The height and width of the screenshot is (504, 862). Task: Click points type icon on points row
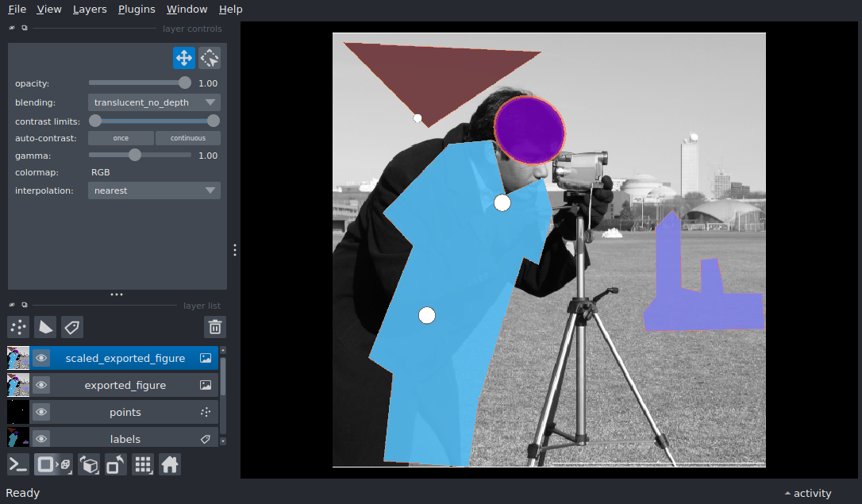(x=206, y=412)
